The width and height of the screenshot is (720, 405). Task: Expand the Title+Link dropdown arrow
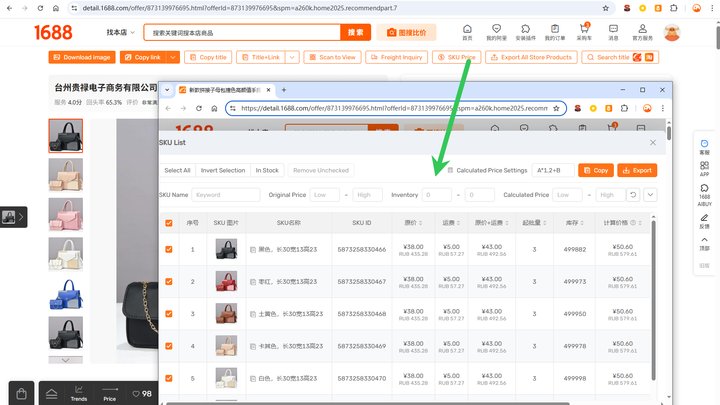pyautogui.click(x=292, y=57)
